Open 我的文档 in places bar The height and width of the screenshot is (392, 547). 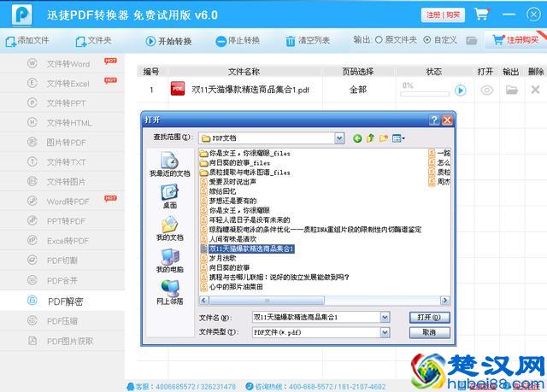[169, 228]
